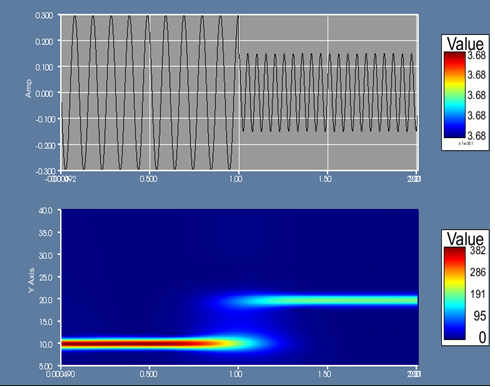Image resolution: width=495 pixels, height=387 pixels.
Task: Click the 0.200 tick on the Amp axis
Action: click(44, 42)
